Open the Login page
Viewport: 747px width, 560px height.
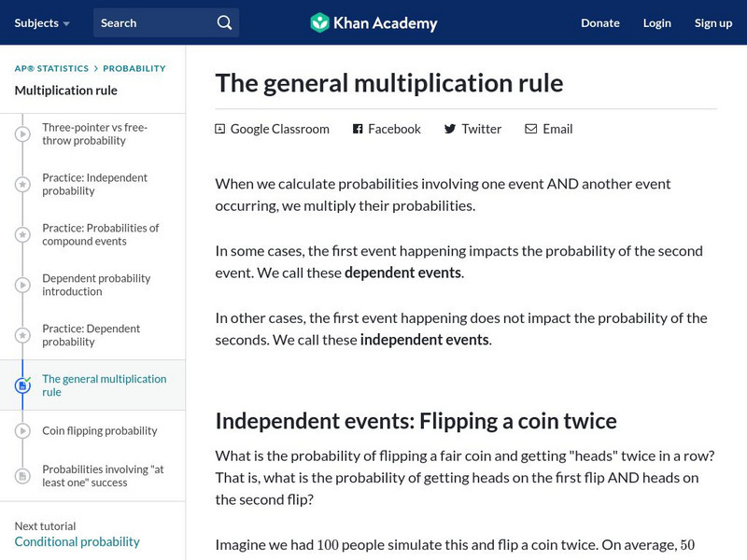pyautogui.click(x=657, y=22)
